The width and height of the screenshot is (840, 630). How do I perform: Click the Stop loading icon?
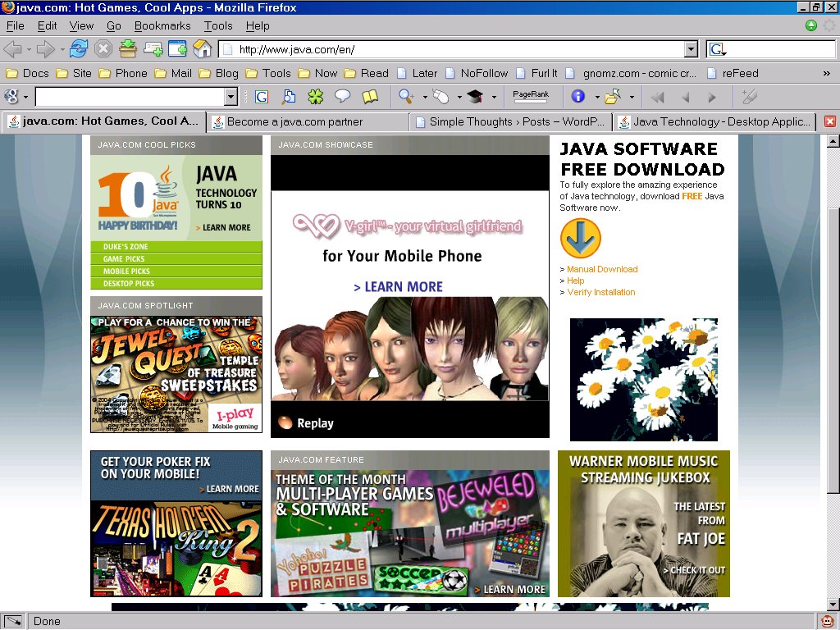(x=103, y=49)
